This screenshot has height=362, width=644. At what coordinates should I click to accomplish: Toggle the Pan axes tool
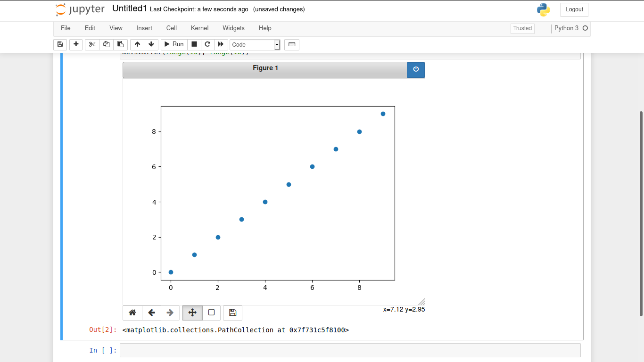point(192,313)
